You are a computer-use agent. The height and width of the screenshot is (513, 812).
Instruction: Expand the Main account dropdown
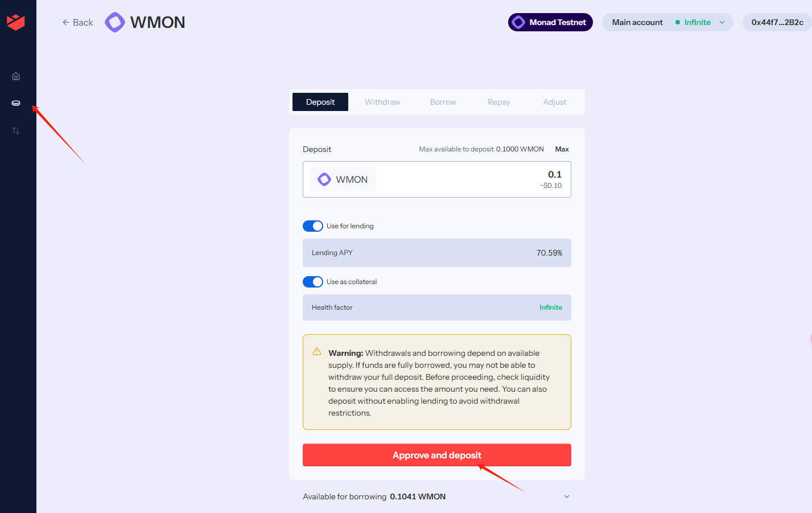click(x=667, y=22)
